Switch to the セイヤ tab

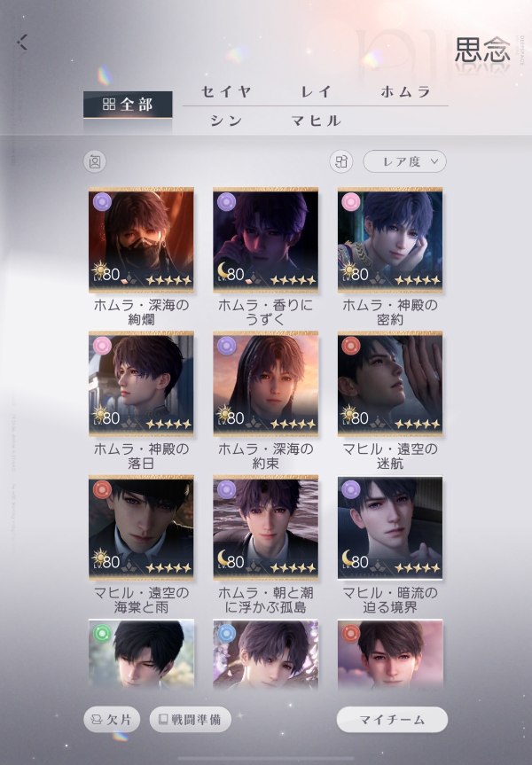[x=226, y=91]
